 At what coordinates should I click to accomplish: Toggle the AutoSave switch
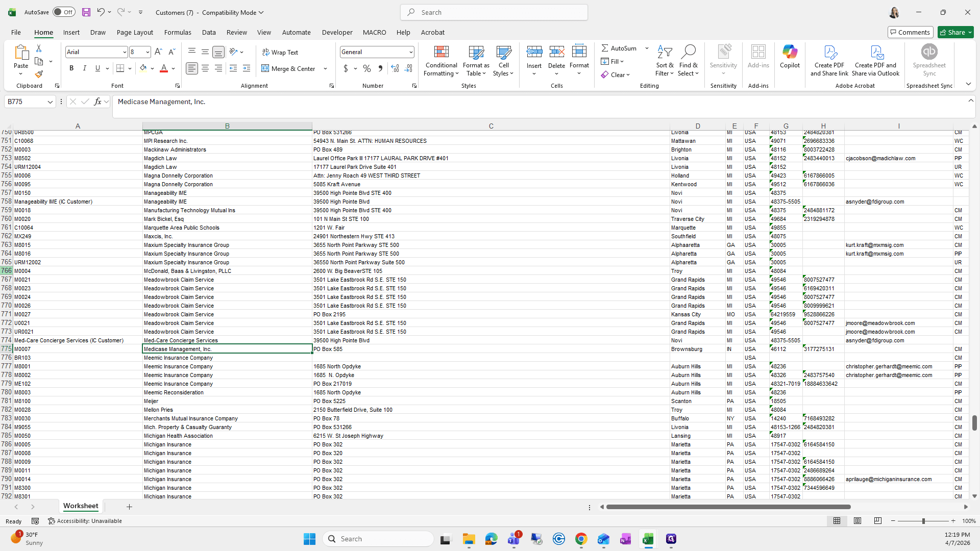tap(64, 12)
